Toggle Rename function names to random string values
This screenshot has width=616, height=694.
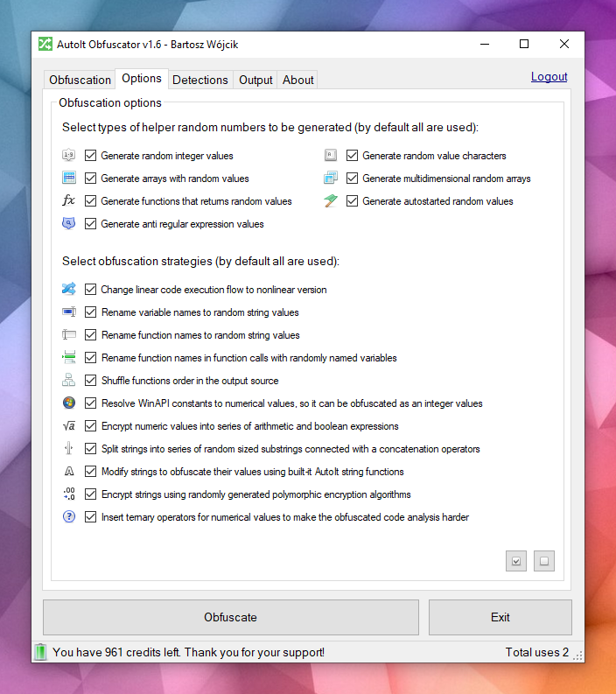90,334
